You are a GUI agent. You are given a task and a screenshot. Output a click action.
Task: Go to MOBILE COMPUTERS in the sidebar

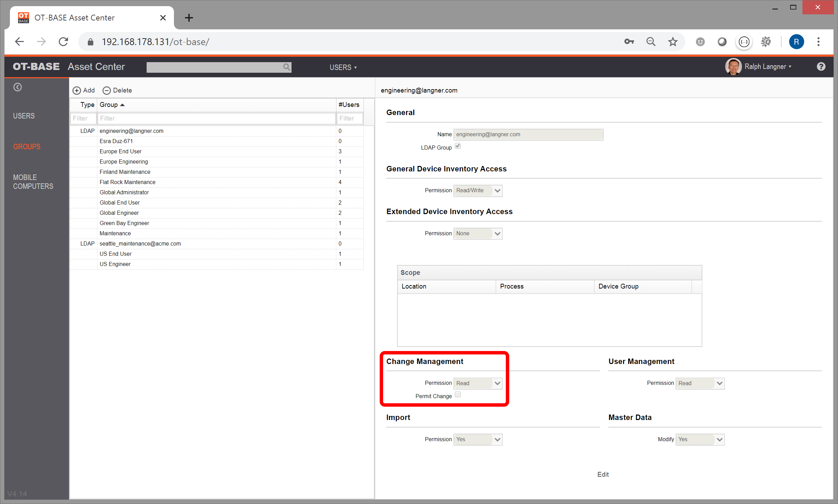33,182
